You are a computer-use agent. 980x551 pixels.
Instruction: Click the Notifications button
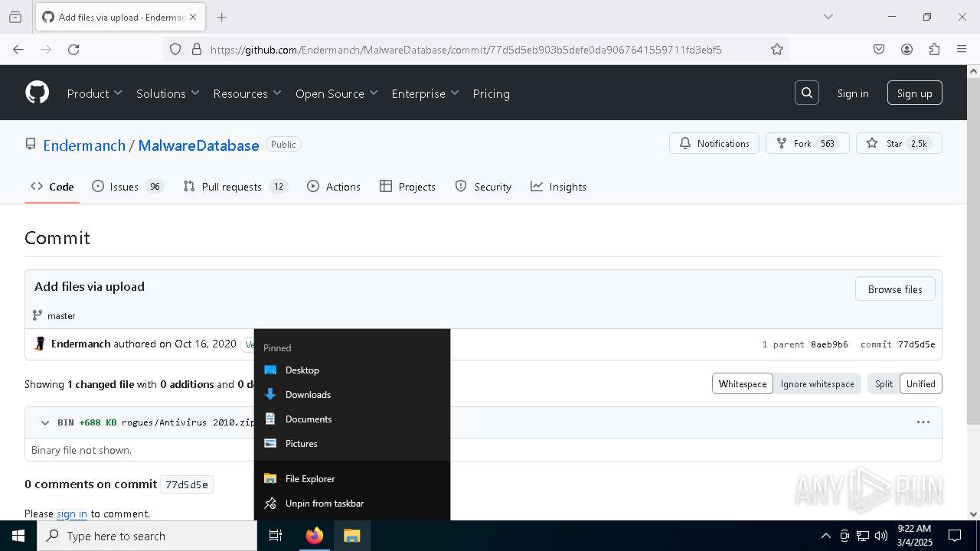(714, 143)
